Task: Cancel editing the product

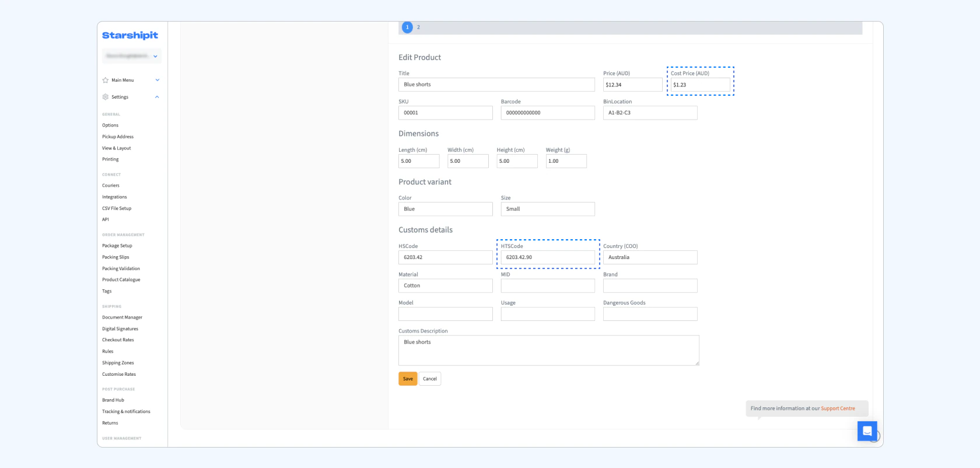Action: 429,379
